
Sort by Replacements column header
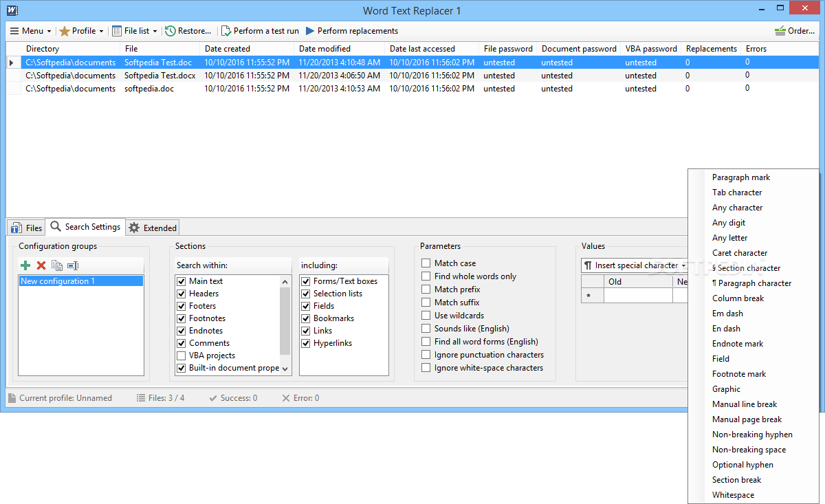click(712, 49)
